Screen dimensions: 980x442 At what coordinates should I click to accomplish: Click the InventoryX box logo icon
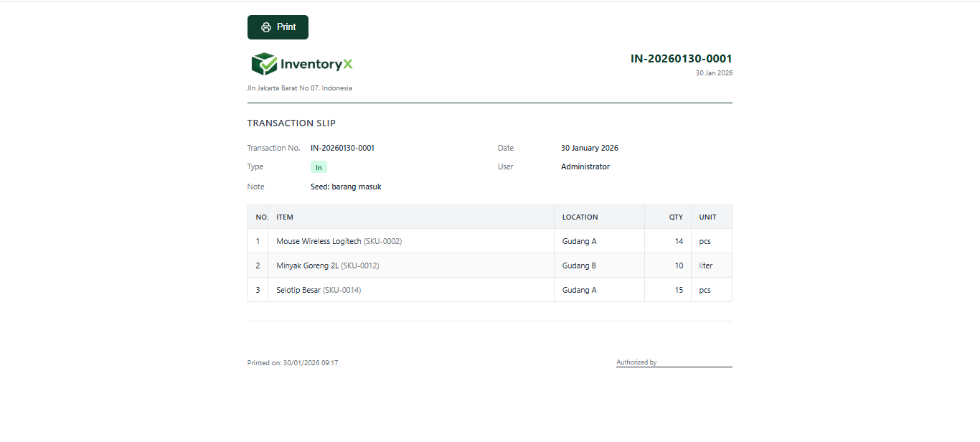pyautogui.click(x=264, y=64)
